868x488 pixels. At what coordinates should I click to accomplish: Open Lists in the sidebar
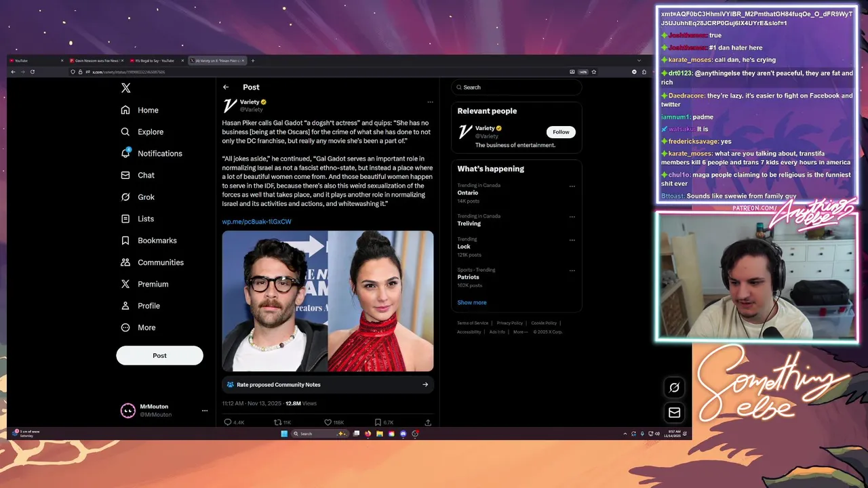138,218
